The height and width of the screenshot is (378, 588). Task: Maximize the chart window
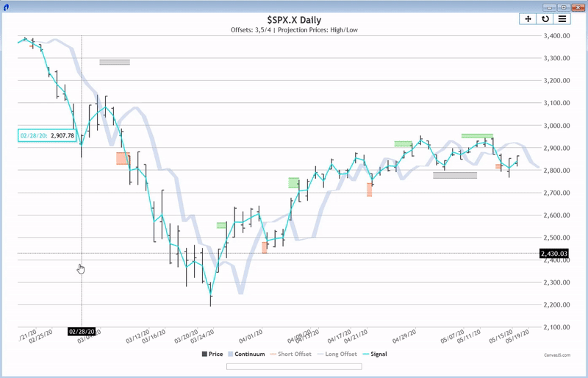pos(564,7)
